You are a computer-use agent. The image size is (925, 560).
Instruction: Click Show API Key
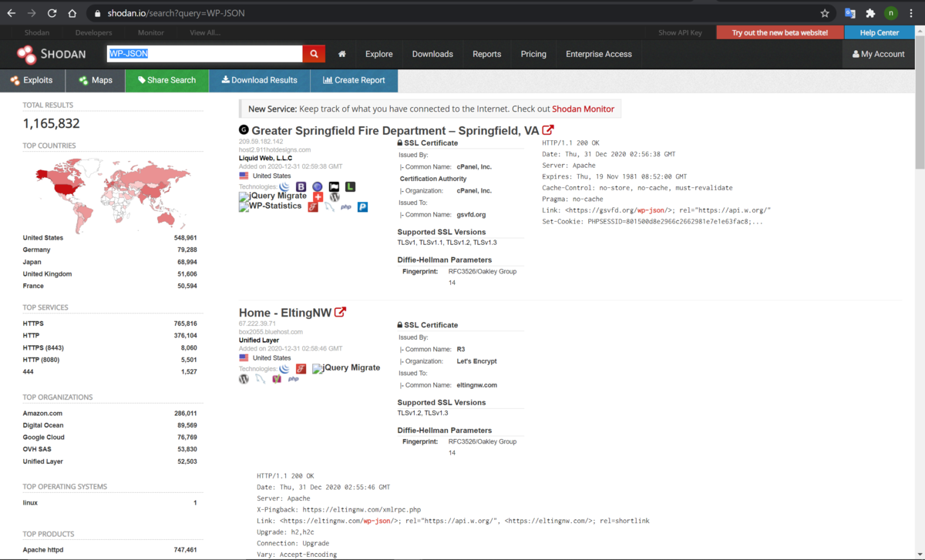point(680,32)
